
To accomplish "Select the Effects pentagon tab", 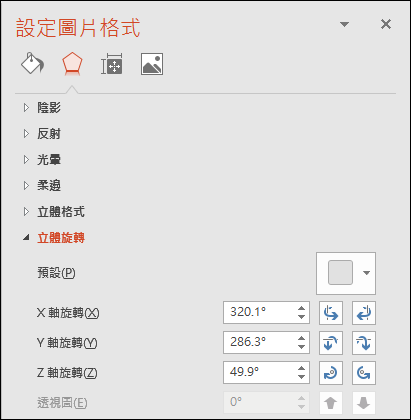I will 72,63.
